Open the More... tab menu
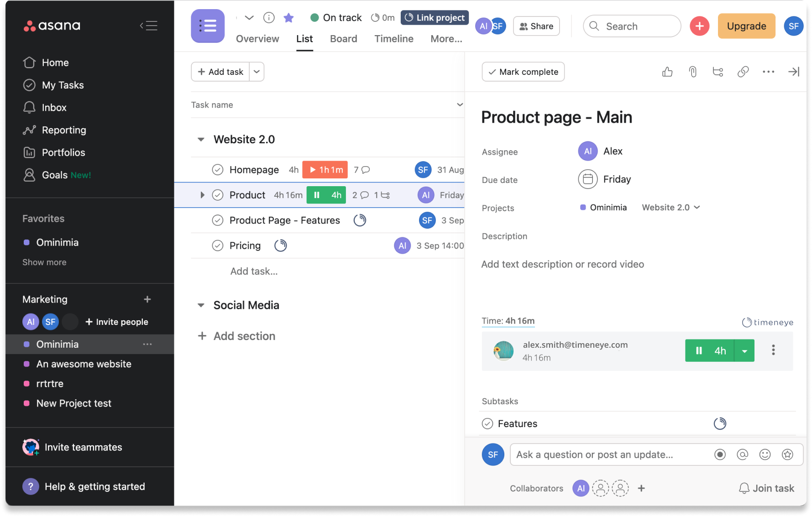This screenshot has height=517, width=812. pyautogui.click(x=446, y=39)
